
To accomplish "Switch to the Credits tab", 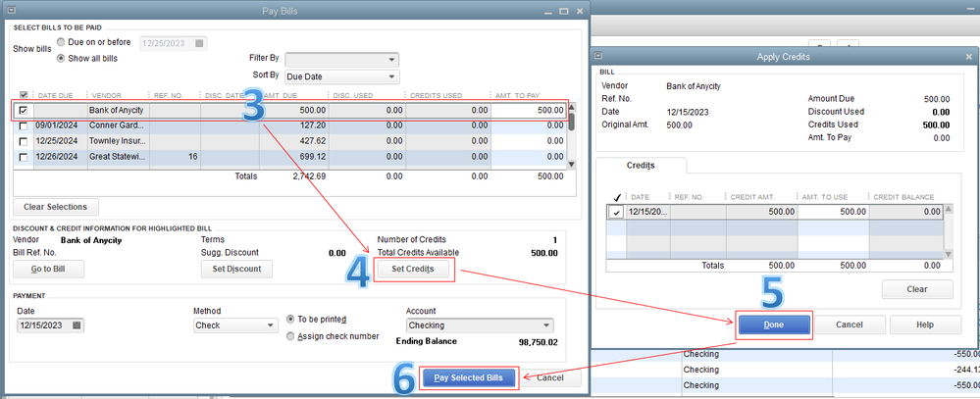I will [642, 166].
